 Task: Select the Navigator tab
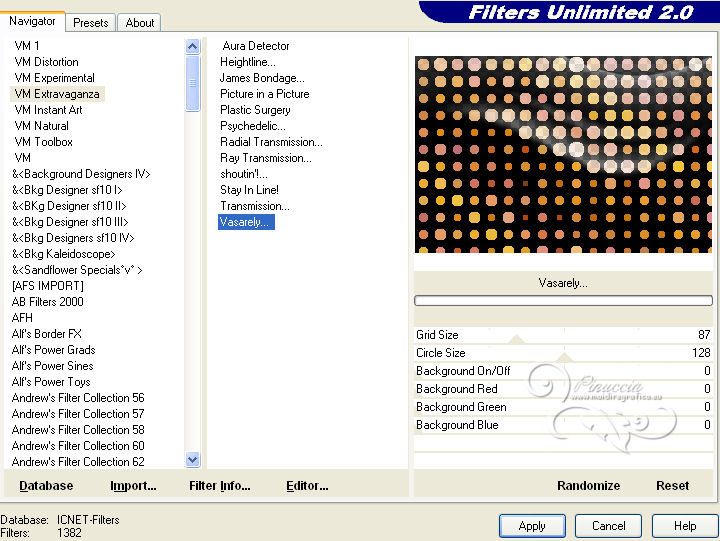[x=32, y=21]
